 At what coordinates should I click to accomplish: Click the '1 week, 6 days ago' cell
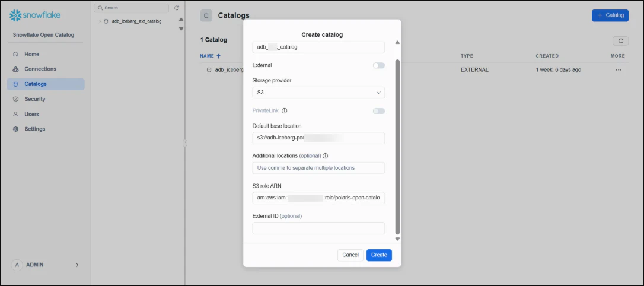click(x=558, y=70)
